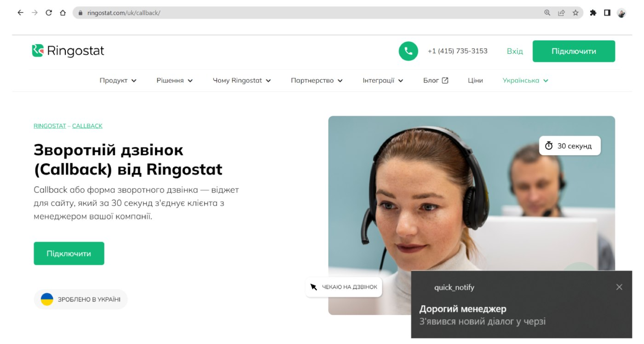Click the Зворотній дзвінок heading text

coord(128,159)
